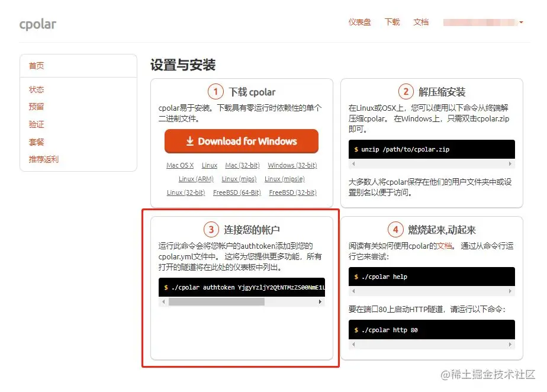The image size is (547, 392).
Task: Open the Linux (mips) download link
Action: [239, 179]
